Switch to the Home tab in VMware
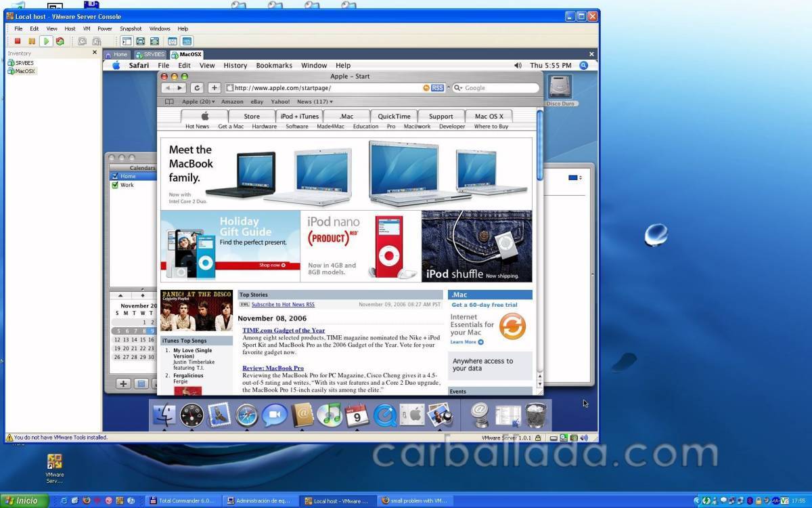Screen dimensions: 812x508 [x=117, y=54]
